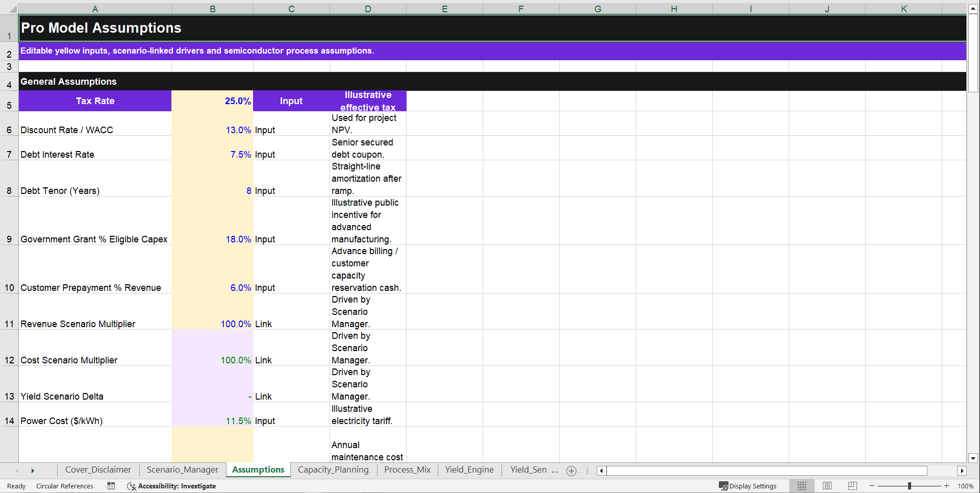
Task: Click the next sheet tabs navigation arrow
Action: click(33, 471)
